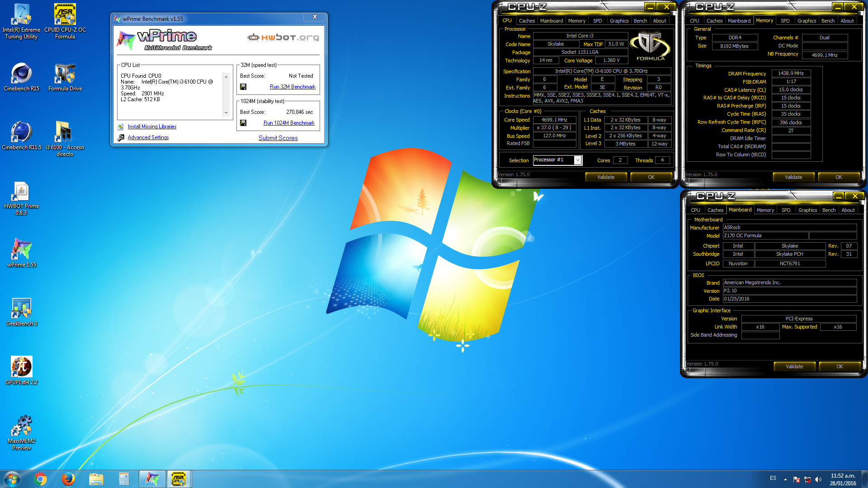The width and height of the screenshot is (868, 488).
Task: Open Advanced Settings link in wPrime
Action: pyautogui.click(x=148, y=137)
